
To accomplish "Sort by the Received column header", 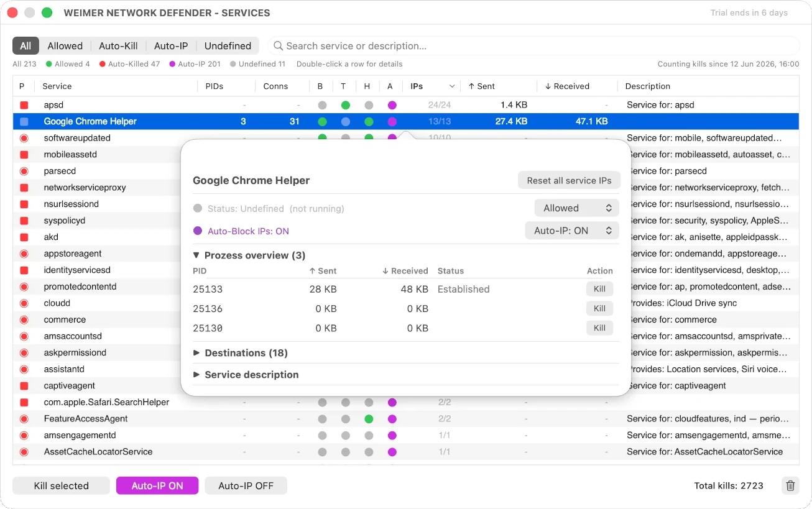I will click(x=576, y=86).
